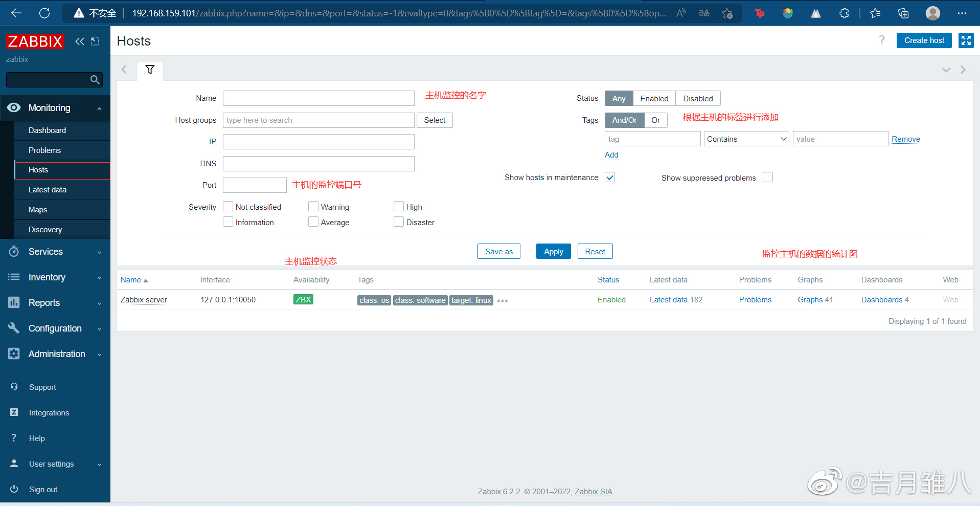980x506 pixels.
Task: Open browser settings and more menu
Action: pyautogui.click(x=962, y=13)
